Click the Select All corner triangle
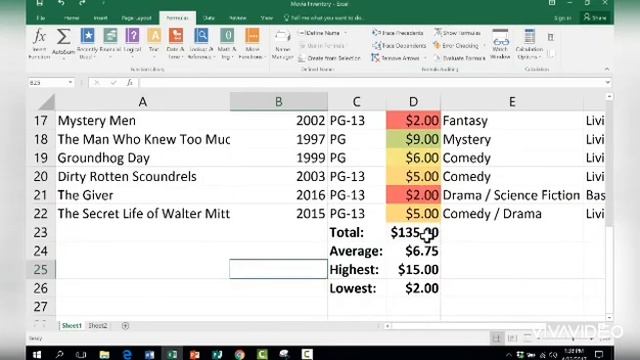This screenshot has width=640, height=360. click(47, 102)
